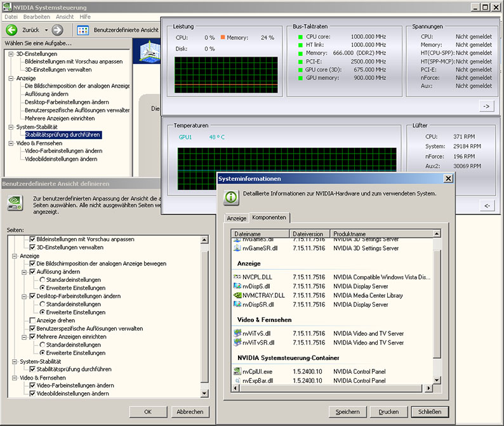This screenshot has width=504, height=426.
Task: Click Seiten list scrollbar down arrow
Action: point(204,394)
